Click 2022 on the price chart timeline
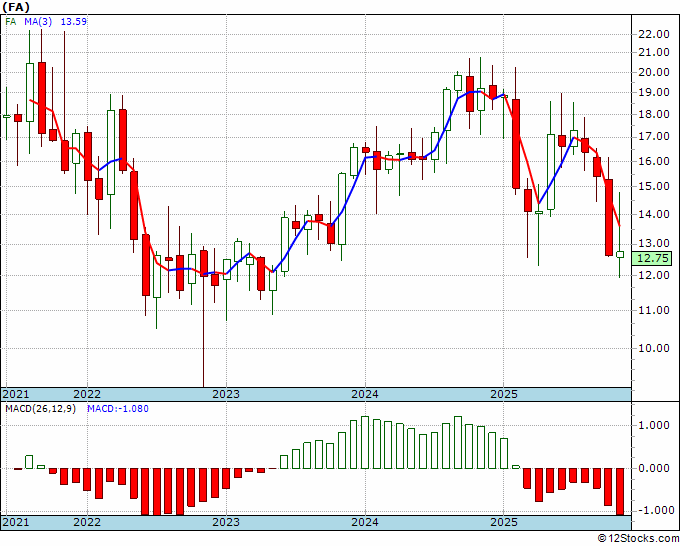This screenshot has height=546, width=680. click(87, 394)
